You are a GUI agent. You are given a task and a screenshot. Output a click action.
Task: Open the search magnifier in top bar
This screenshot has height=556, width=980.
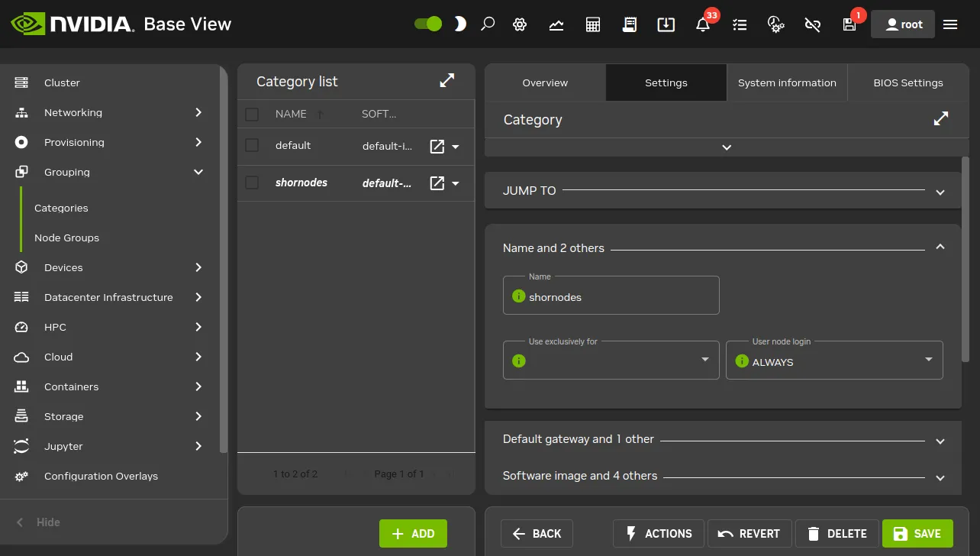pyautogui.click(x=488, y=24)
